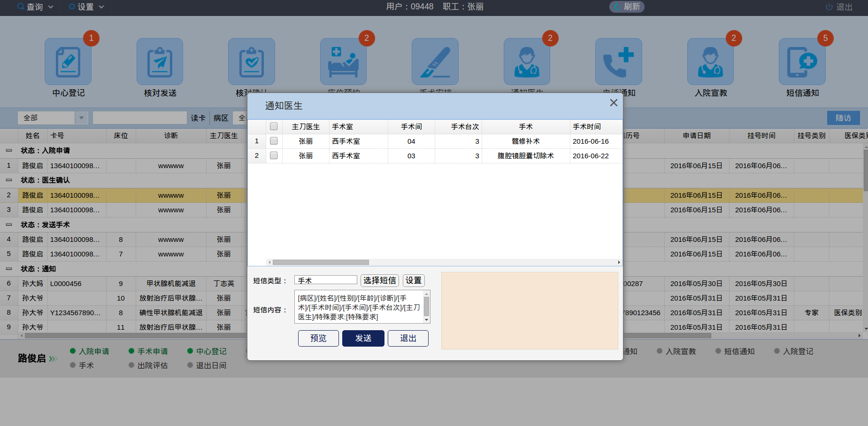
Task: Check row 2 腹腔镜胆囊切除术 checkbox
Action: pos(274,155)
